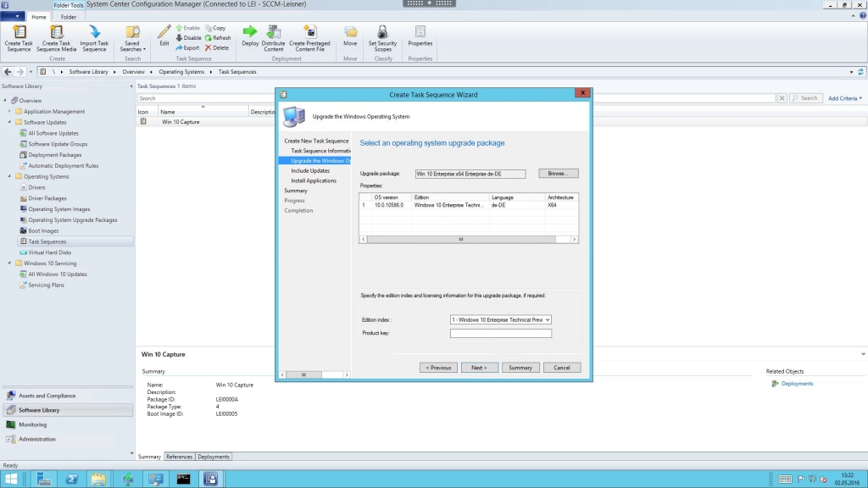Collapse Operating Systems tree node
This screenshot has height=488, width=868.
pos(9,176)
